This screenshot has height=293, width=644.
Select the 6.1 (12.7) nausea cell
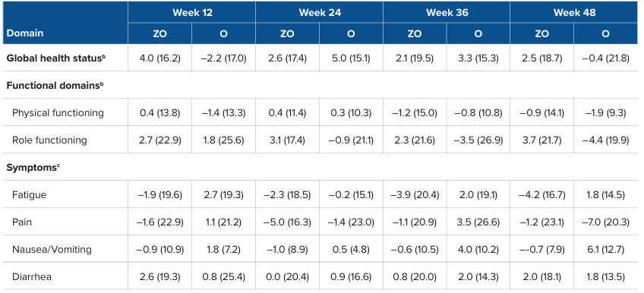605,250
